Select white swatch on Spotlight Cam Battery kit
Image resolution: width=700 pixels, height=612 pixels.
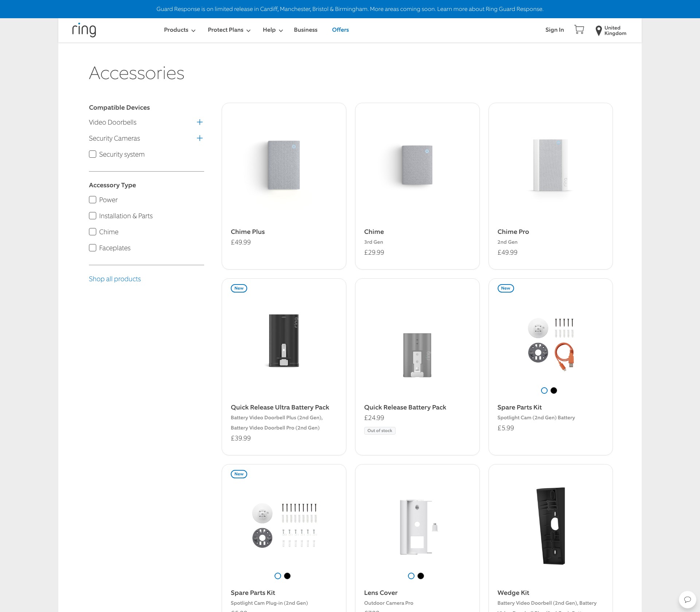pyautogui.click(x=544, y=391)
